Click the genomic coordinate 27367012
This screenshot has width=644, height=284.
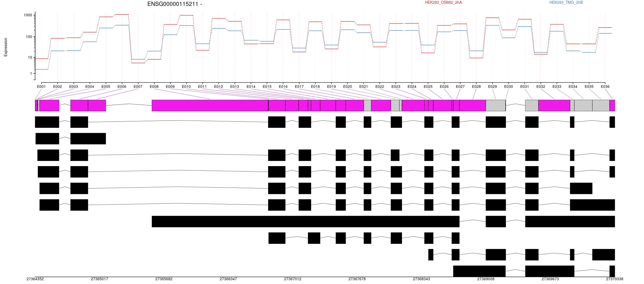(x=292, y=279)
